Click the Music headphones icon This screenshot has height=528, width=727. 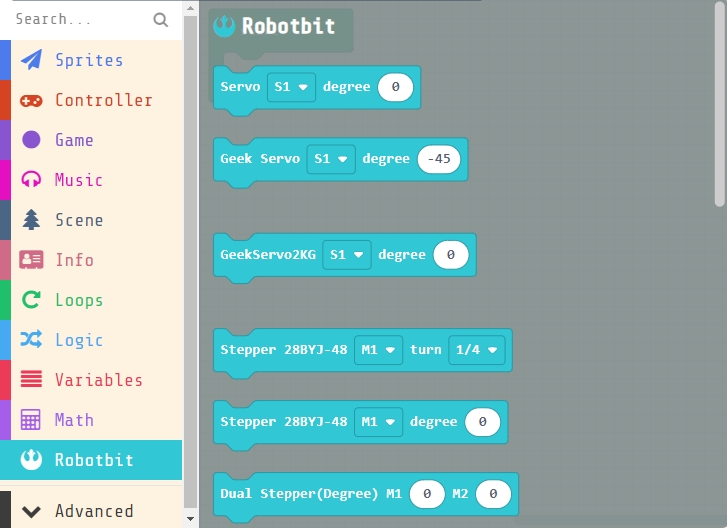32,180
